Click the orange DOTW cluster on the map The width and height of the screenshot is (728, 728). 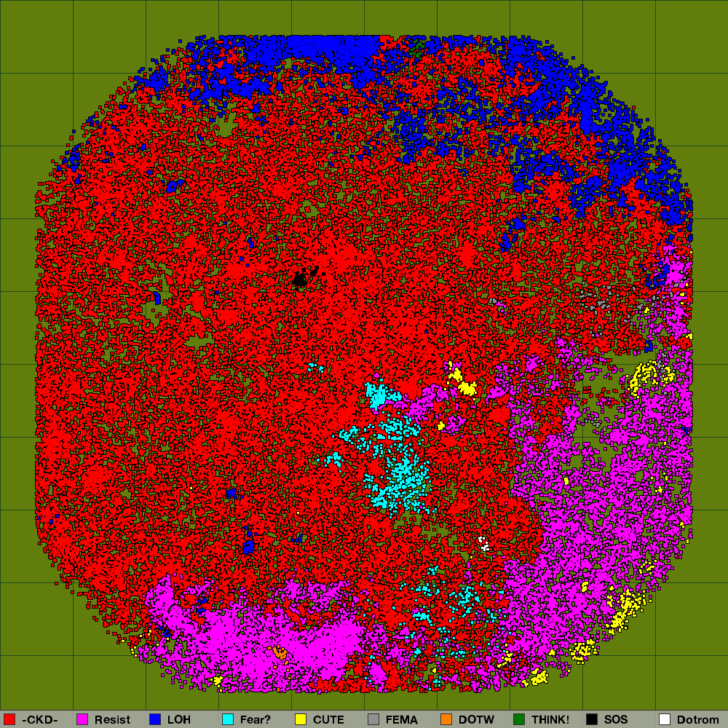(x=280, y=653)
